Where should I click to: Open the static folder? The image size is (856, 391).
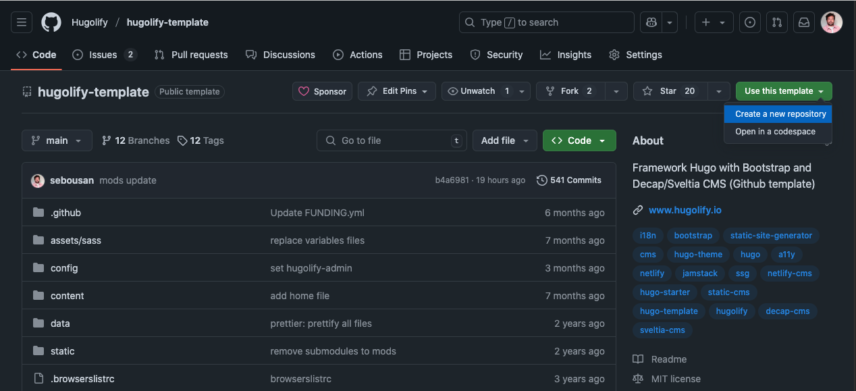[62, 351]
